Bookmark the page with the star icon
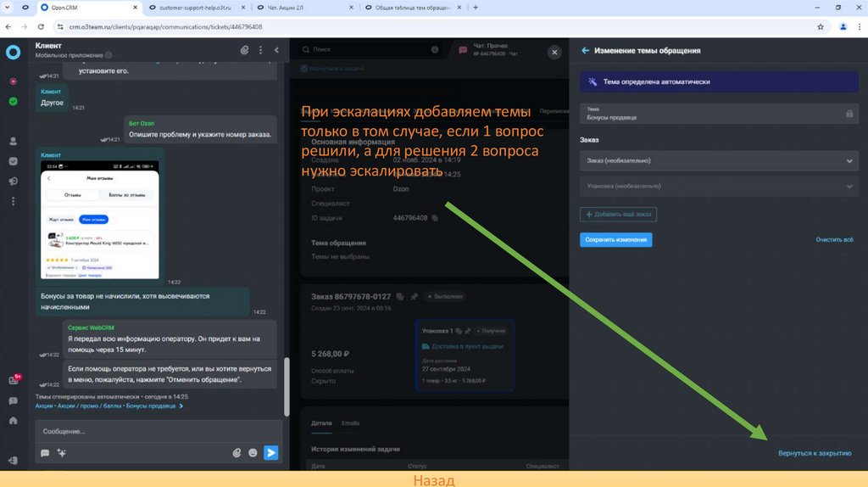 821,26
